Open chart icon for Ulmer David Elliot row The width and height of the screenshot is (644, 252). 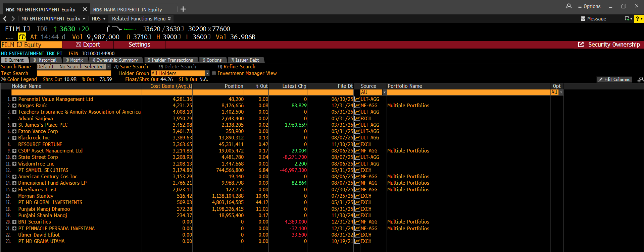pos(357,235)
